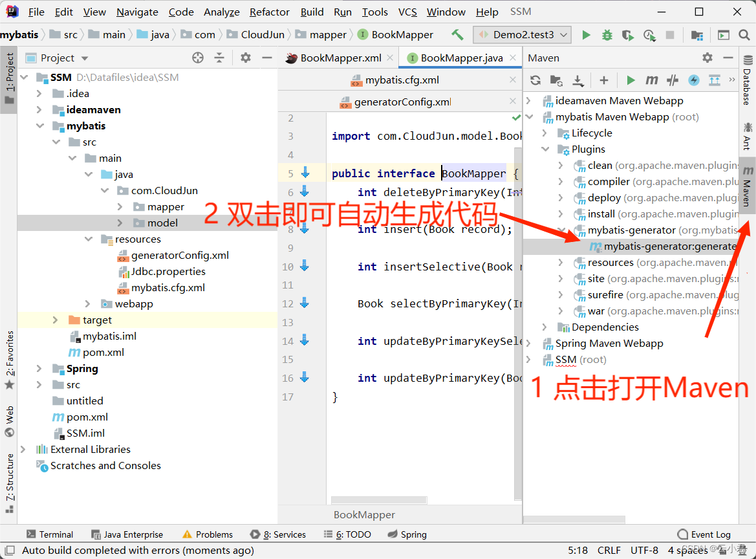Switch to the BookMapper.xml tab

point(340,58)
